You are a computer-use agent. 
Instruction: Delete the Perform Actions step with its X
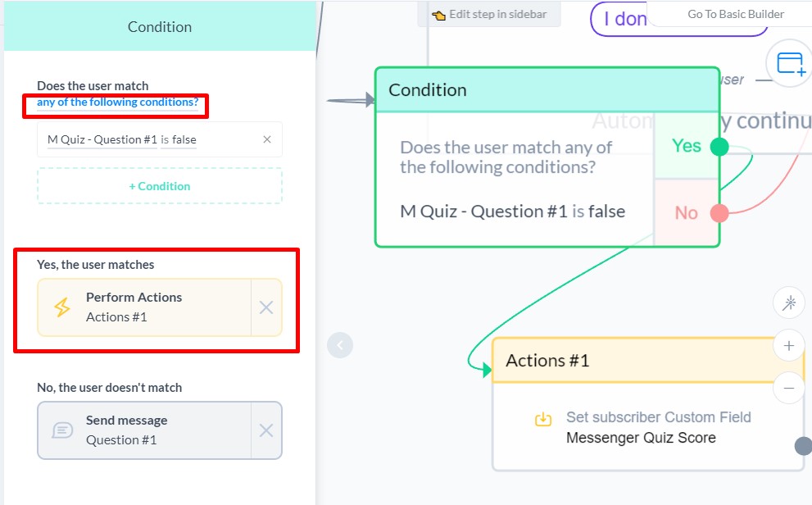click(x=266, y=307)
